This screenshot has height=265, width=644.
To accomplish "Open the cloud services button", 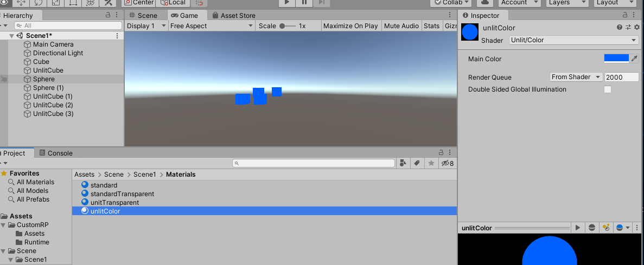I will [489, 3].
